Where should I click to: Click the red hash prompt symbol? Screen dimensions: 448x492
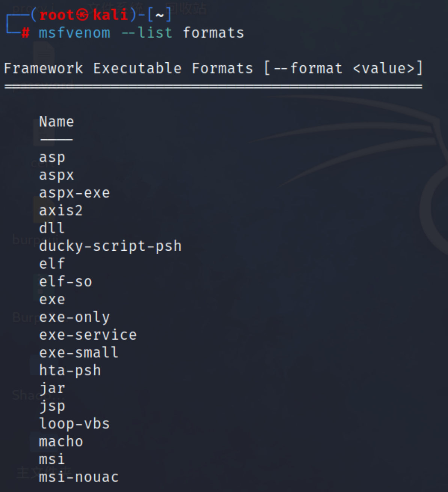pos(25,33)
